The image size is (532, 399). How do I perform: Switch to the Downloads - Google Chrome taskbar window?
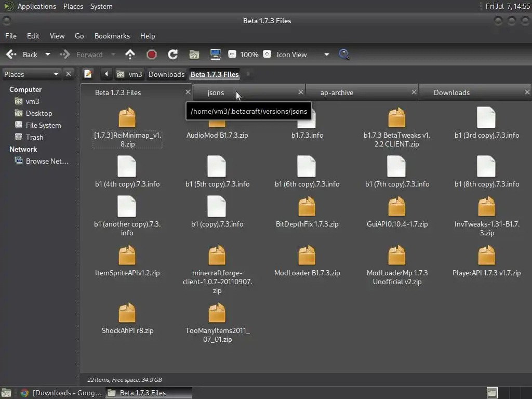coord(61,393)
